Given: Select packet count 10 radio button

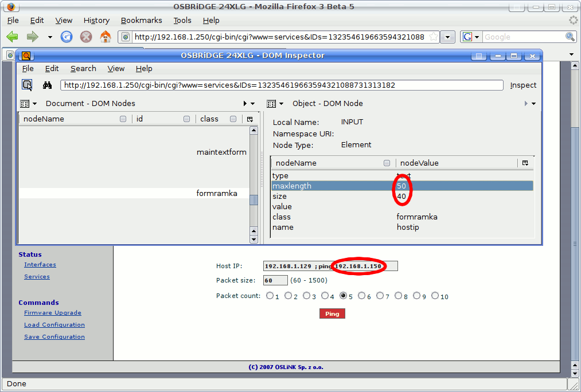Looking at the screenshot, I should click(x=435, y=295).
